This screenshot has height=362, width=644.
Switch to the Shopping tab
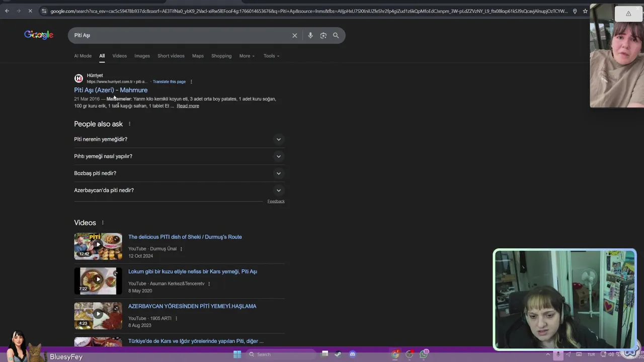(221, 56)
